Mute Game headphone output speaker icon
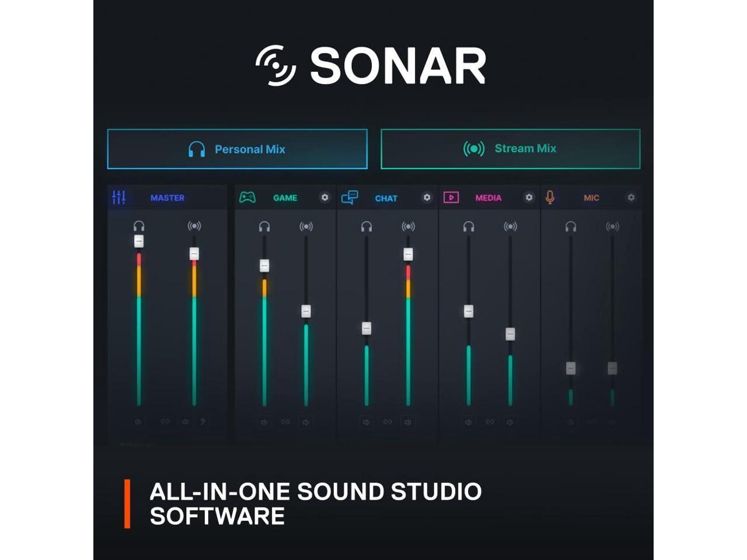 [264, 422]
